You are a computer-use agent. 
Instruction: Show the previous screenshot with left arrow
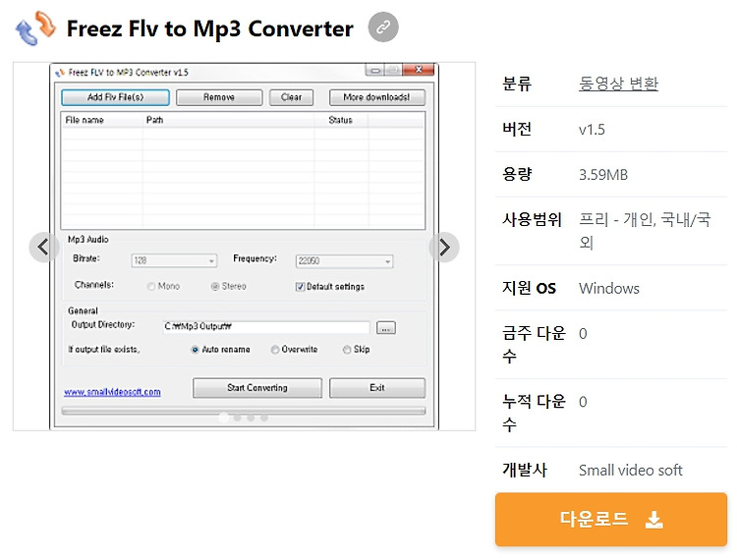click(x=43, y=248)
